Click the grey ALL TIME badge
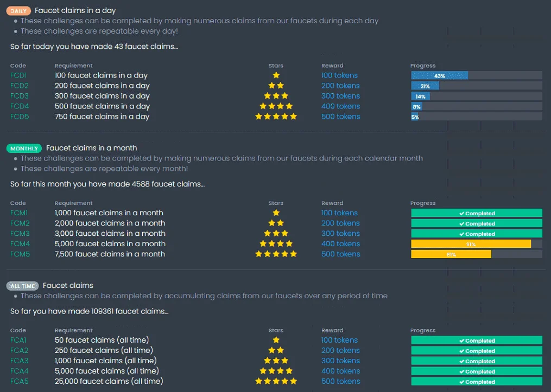Screen dimensions: 551x392 pyautogui.click(x=22, y=286)
